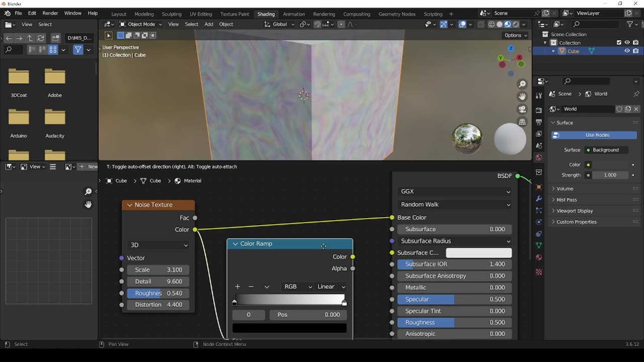Screen dimensions: 644x362
Task: Open the Tool properties tab
Action: [539, 96]
